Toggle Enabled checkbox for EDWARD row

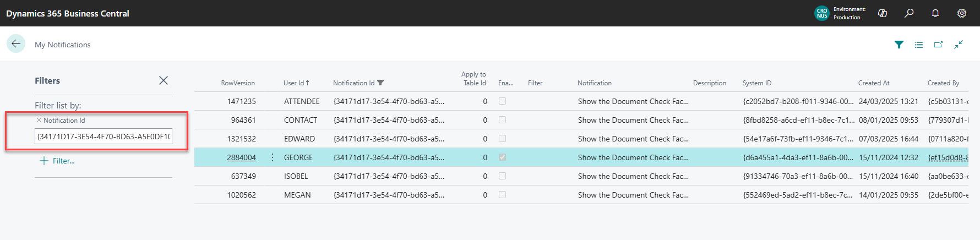(502, 139)
